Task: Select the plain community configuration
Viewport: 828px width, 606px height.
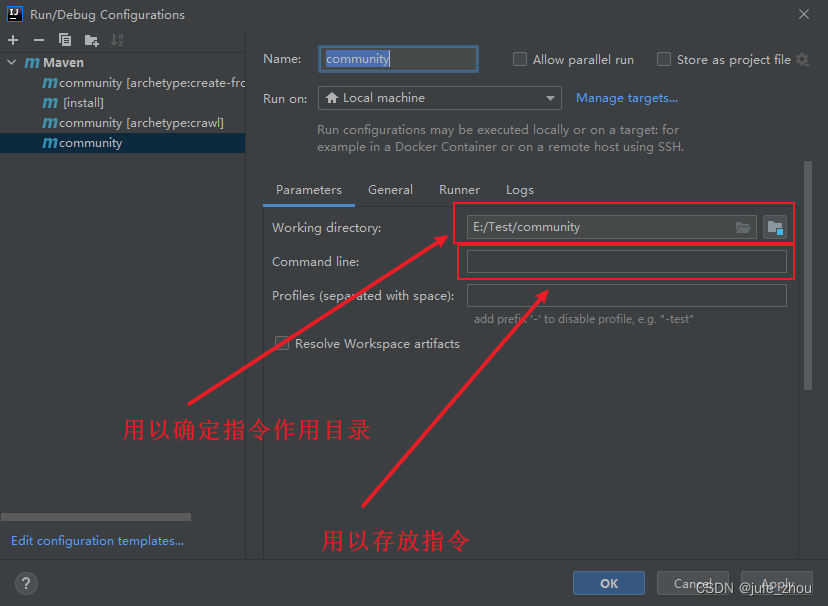Action: click(123, 143)
